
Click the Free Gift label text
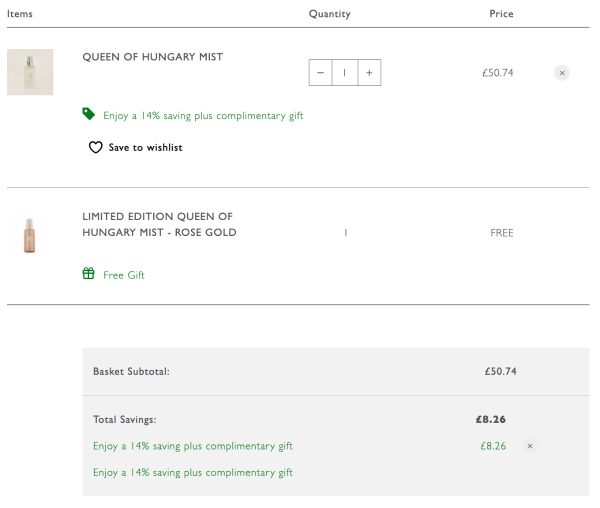click(x=124, y=275)
